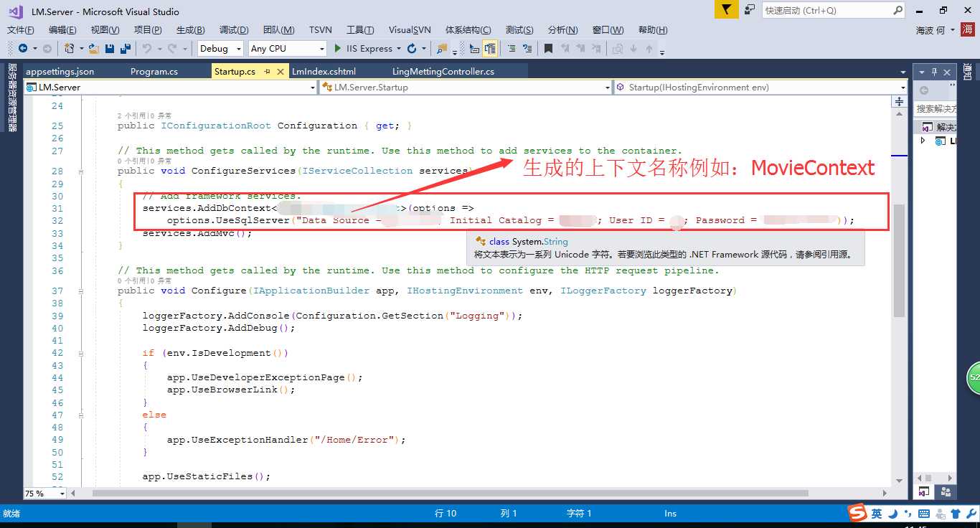This screenshot has height=528, width=980.
Task: Switch to the appsettings.json tab
Action: coord(60,72)
